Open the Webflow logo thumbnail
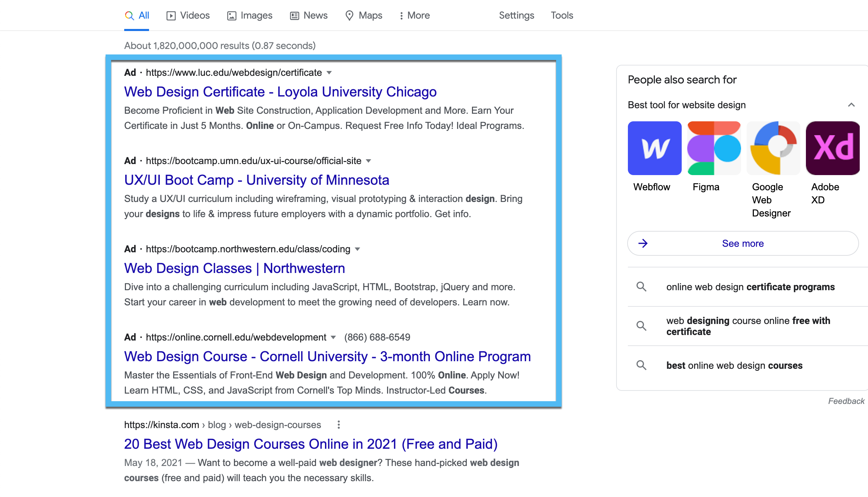This screenshot has height=497, width=868. pyautogui.click(x=654, y=148)
